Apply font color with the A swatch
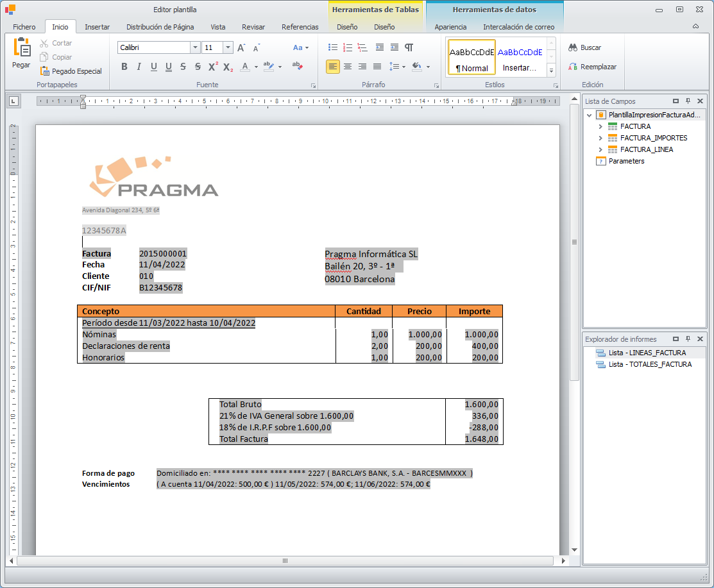 (245, 67)
